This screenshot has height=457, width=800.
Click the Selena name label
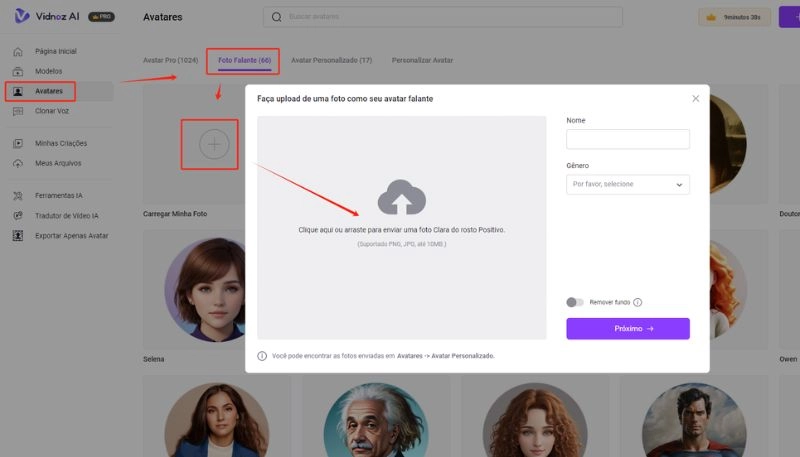click(x=154, y=360)
